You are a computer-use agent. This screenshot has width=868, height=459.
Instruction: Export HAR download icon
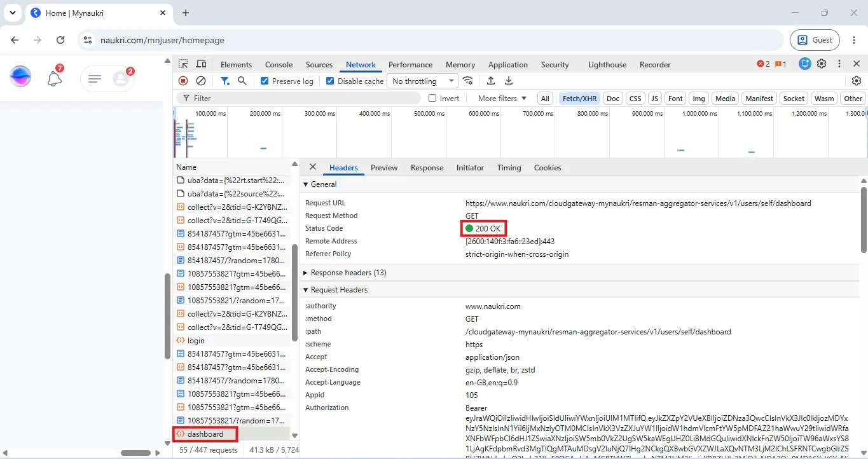click(509, 81)
